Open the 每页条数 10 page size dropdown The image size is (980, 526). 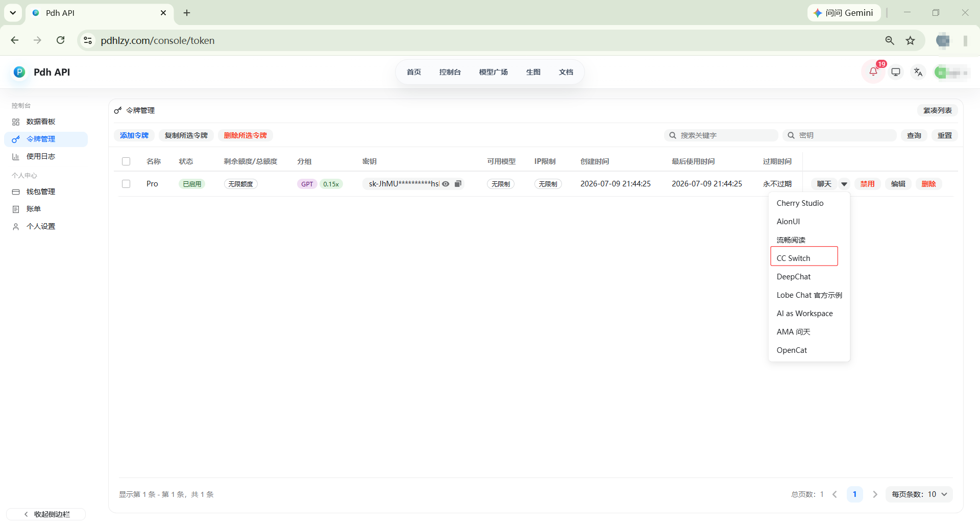(x=919, y=494)
